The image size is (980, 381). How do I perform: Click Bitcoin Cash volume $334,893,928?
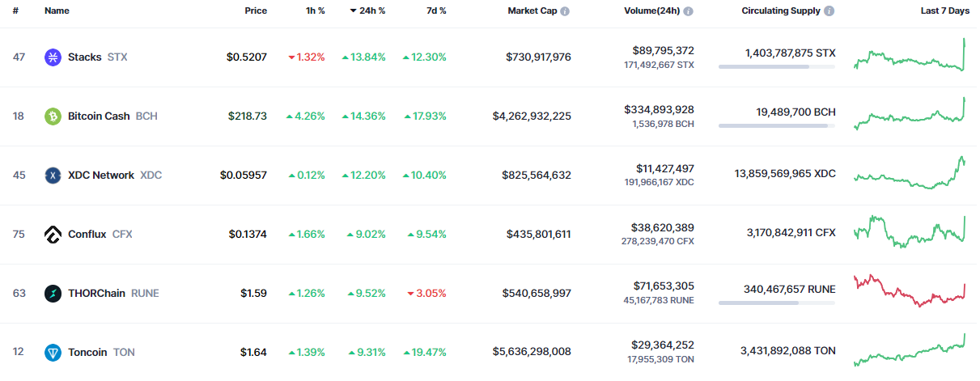click(659, 109)
